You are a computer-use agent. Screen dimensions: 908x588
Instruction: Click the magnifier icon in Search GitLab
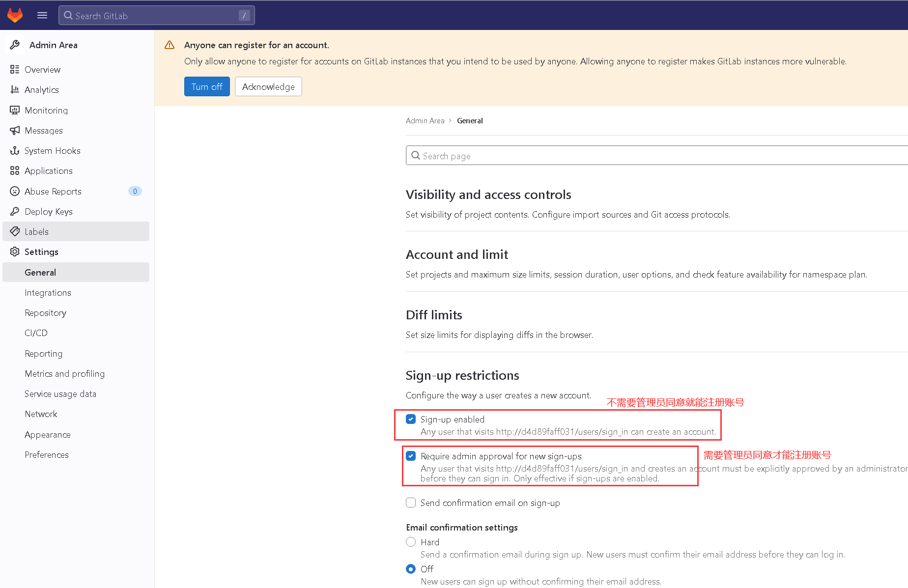68,15
